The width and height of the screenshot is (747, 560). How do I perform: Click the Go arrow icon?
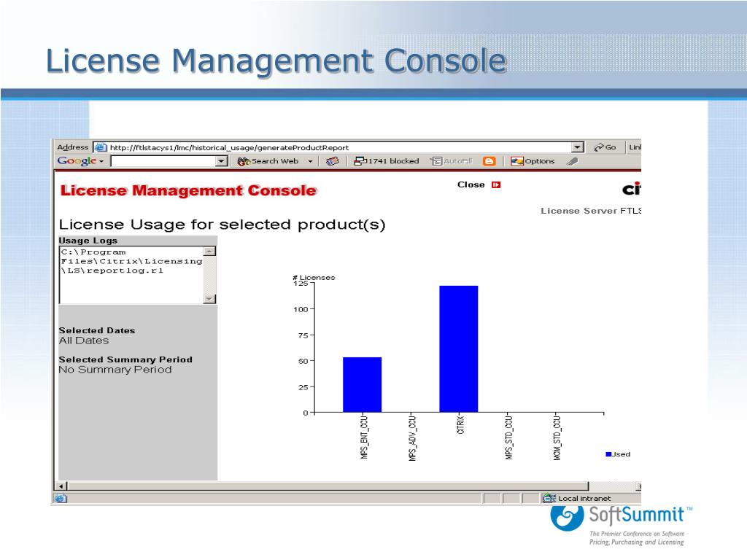tap(598, 147)
